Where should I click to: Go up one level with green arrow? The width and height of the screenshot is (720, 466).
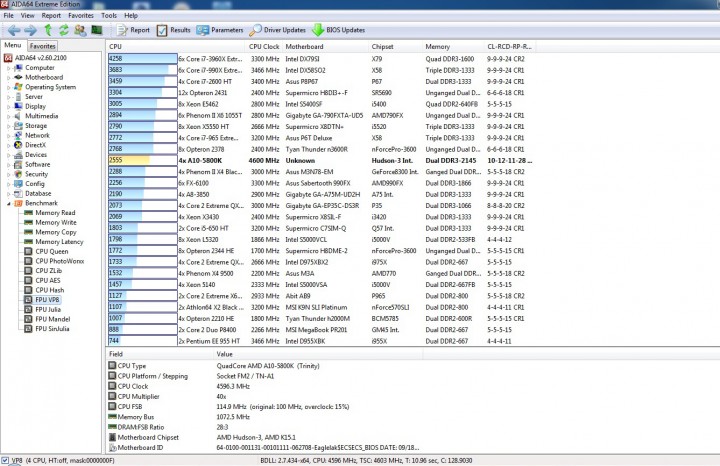[48, 30]
